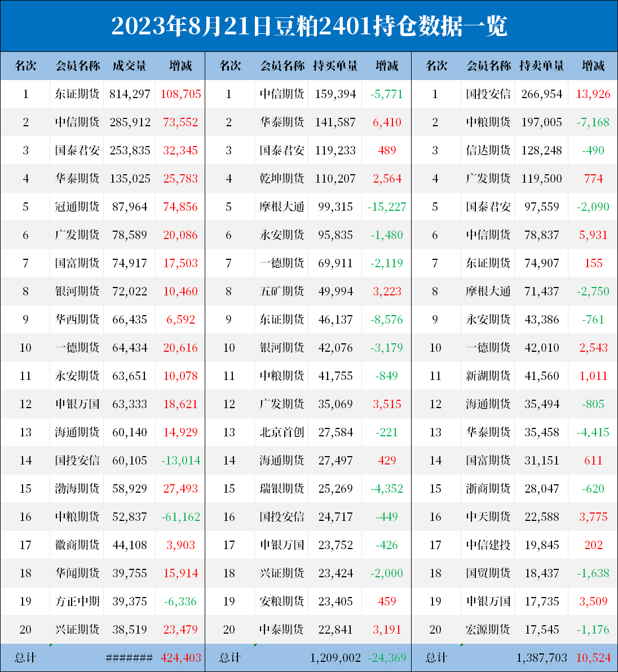Image resolution: width=618 pixels, height=672 pixels.
Task: Click the change value -4,415
Action: coord(593,432)
